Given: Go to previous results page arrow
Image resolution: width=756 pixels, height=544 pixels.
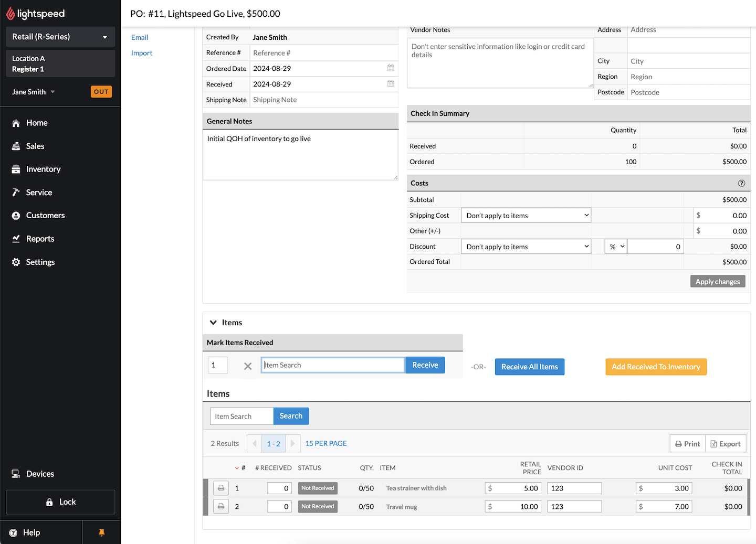Looking at the screenshot, I should pos(255,444).
